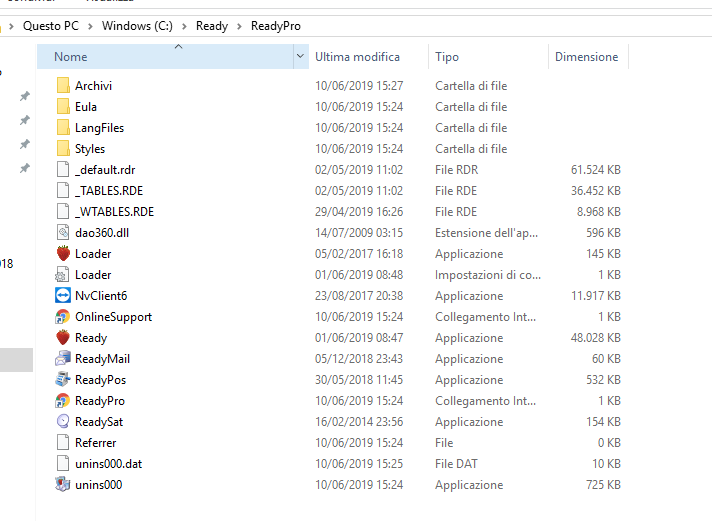
Task: Select the ReadySat file name
Action: coord(99,422)
